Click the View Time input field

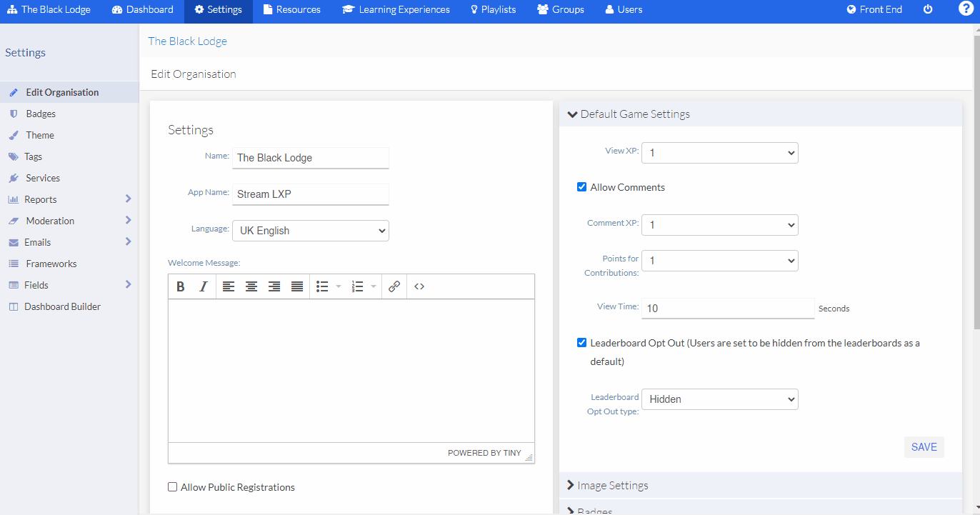pos(727,308)
